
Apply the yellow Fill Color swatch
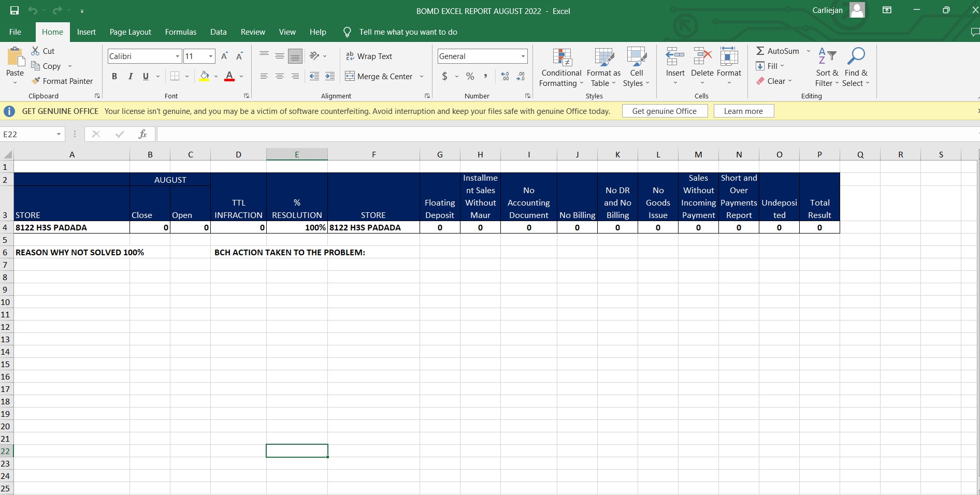point(205,77)
